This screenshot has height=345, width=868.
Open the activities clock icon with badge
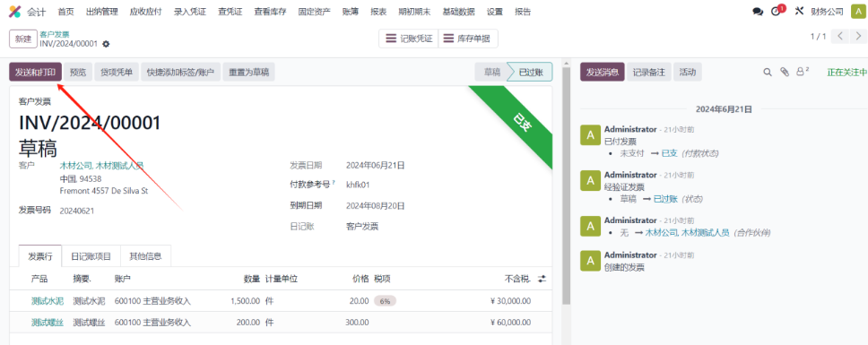tap(777, 11)
